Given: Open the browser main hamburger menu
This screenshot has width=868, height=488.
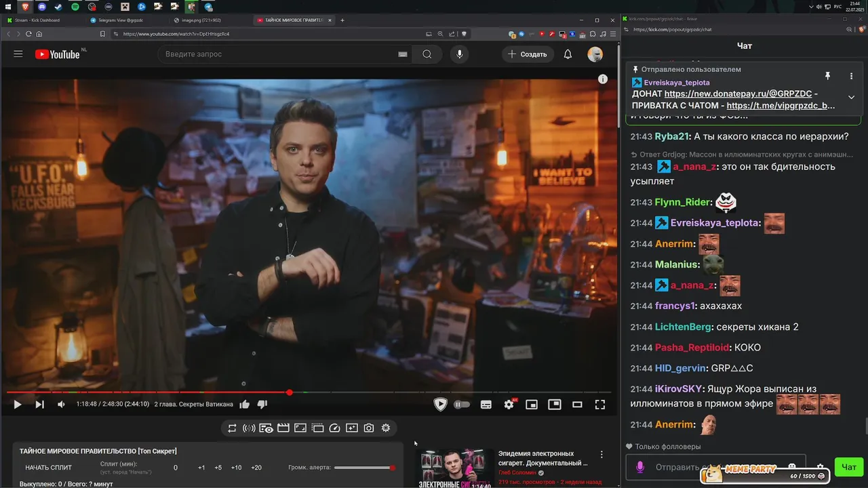Looking at the screenshot, I should (x=614, y=34).
